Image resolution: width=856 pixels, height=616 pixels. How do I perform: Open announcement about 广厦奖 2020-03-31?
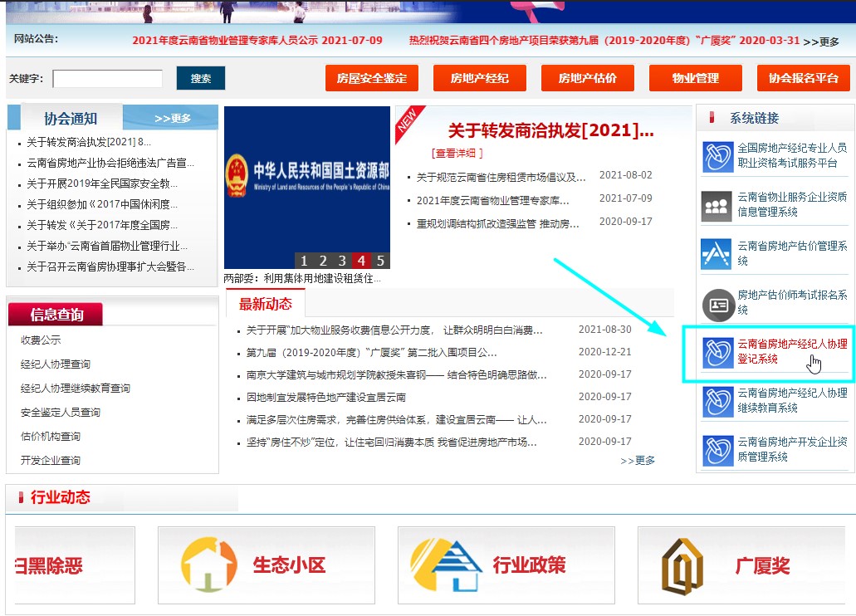click(604, 41)
